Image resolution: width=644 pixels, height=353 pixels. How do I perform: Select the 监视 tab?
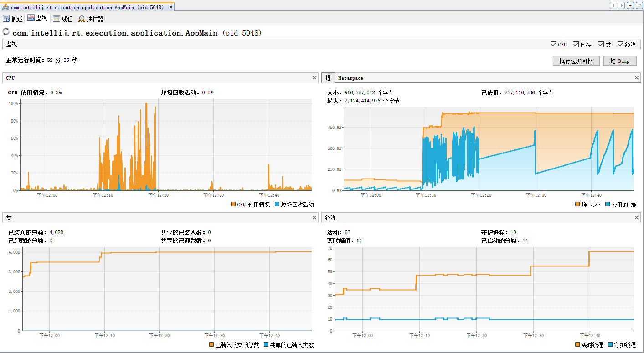tap(37, 18)
